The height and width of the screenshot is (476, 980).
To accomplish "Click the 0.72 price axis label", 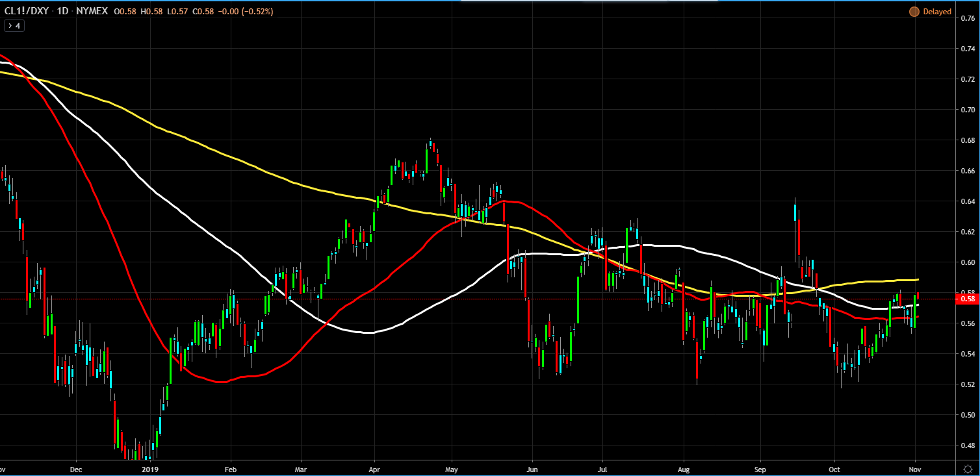I will (x=967, y=79).
